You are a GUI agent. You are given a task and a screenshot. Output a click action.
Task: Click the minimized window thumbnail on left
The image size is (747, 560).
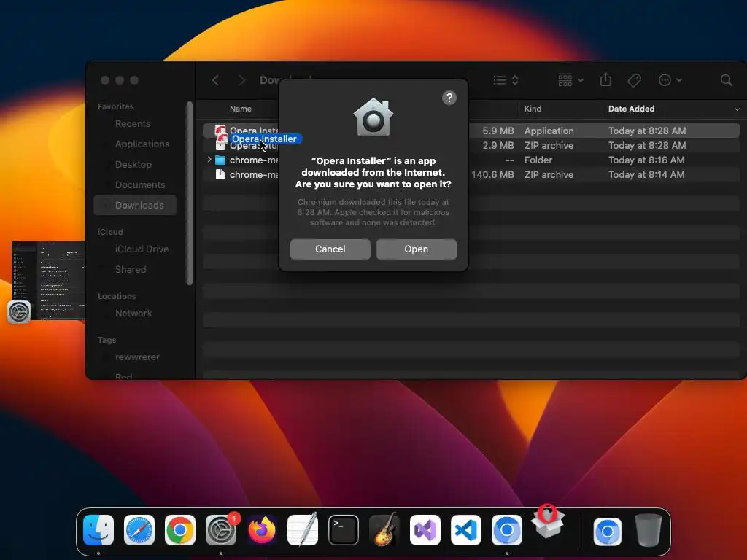coord(48,280)
